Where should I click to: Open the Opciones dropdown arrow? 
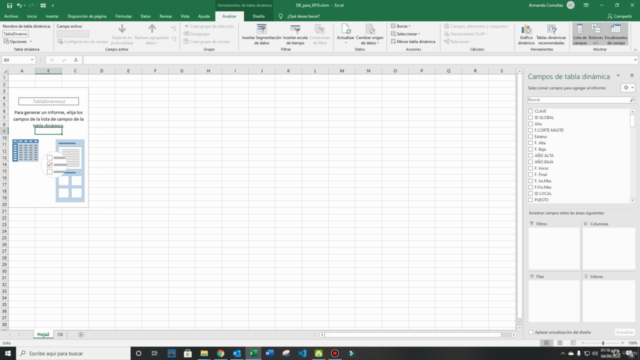pos(31,42)
